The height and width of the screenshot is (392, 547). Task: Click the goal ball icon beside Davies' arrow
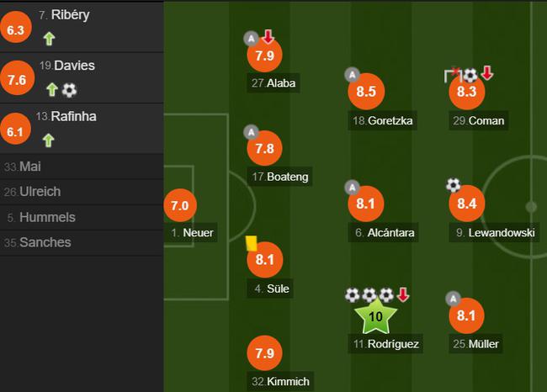click(x=69, y=90)
